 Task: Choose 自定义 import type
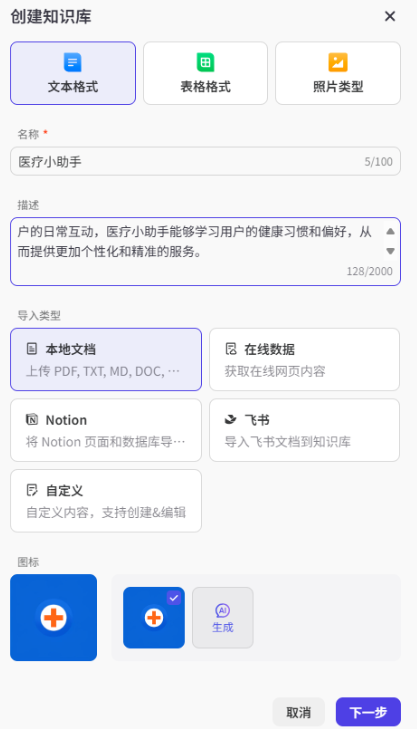tap(106, 501)
